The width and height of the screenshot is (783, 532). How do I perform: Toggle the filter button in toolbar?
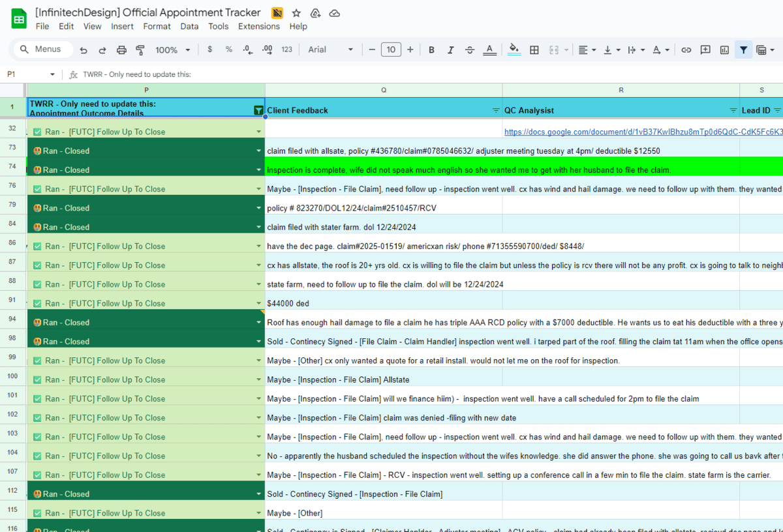(x=743, y=50)
